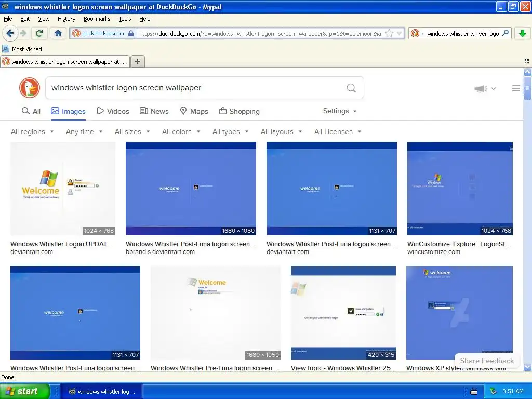Open the URL history dropdown arrow
Viewport: 532px width, 399px height.
click(400, 34)
